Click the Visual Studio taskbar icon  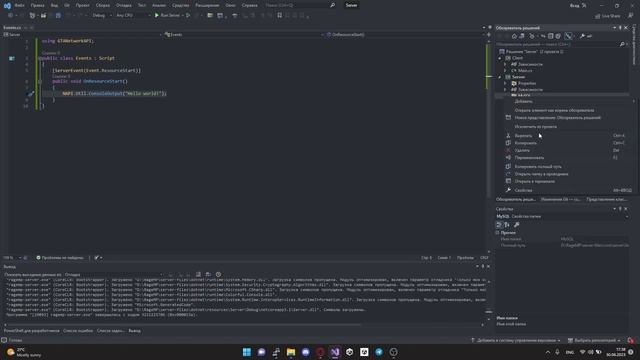(x=335, y=352)
